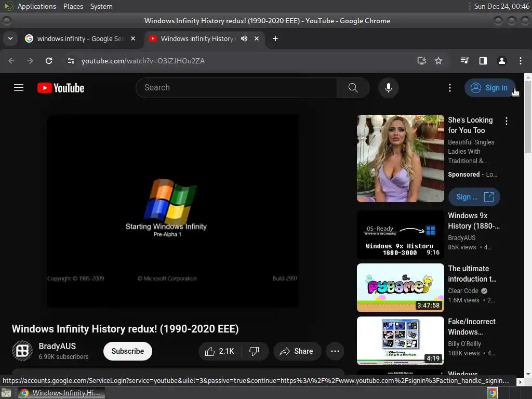Go to YouTube home via logo

coord(61,88)
